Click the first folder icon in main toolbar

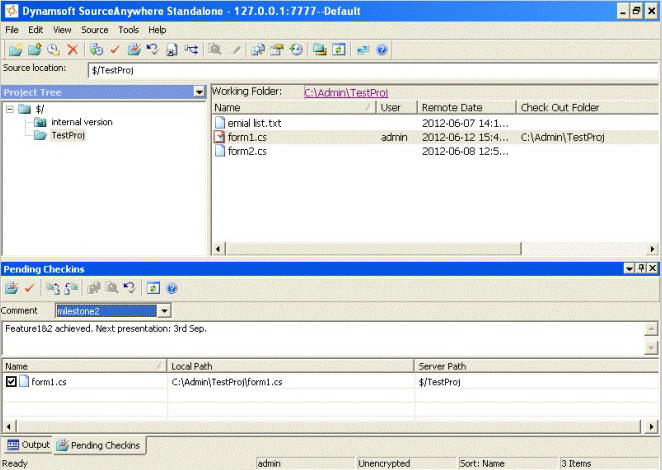coord(14,49)
